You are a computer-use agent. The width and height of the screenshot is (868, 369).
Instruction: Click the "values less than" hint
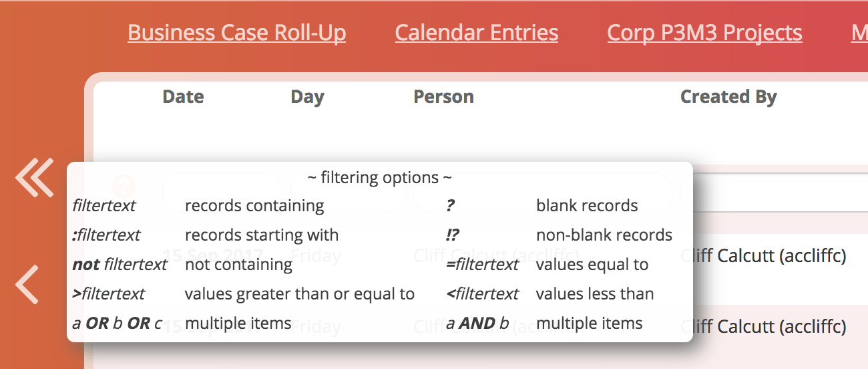point(594,294)
